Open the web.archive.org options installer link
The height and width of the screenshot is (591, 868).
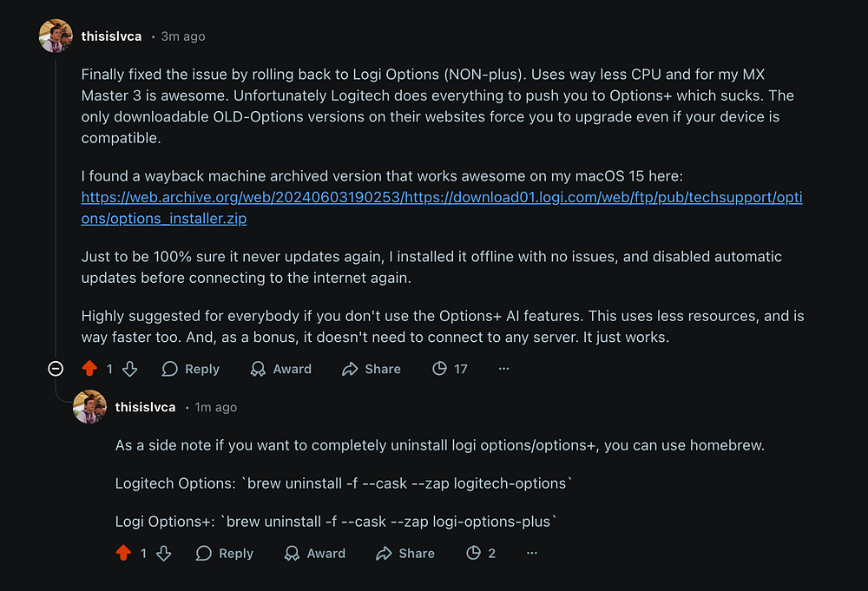click(441, 198)
